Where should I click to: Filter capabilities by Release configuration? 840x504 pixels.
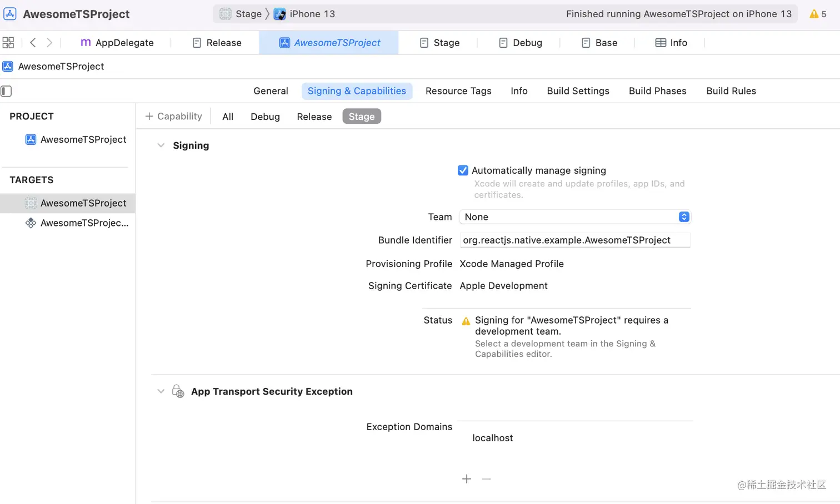point(314,117)
